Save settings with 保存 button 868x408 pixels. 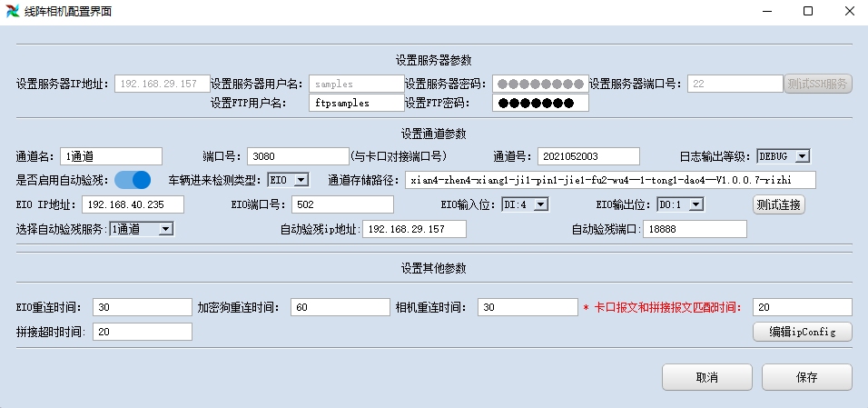coord(806,377)
